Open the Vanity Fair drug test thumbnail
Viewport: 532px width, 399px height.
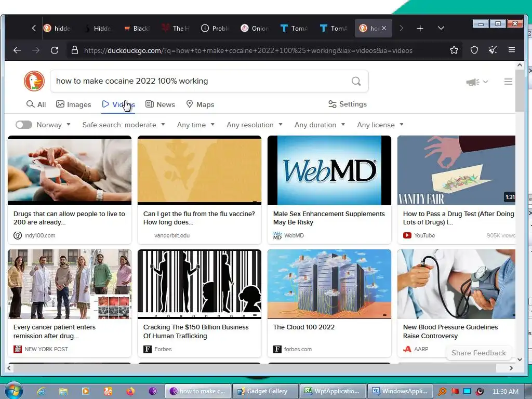456,170
